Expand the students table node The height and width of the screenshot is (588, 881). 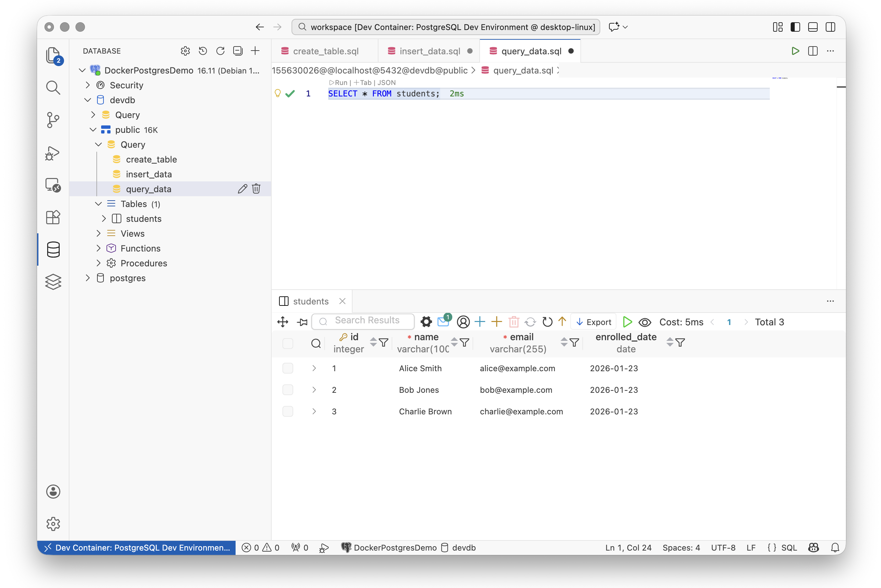tap(104, 218)
